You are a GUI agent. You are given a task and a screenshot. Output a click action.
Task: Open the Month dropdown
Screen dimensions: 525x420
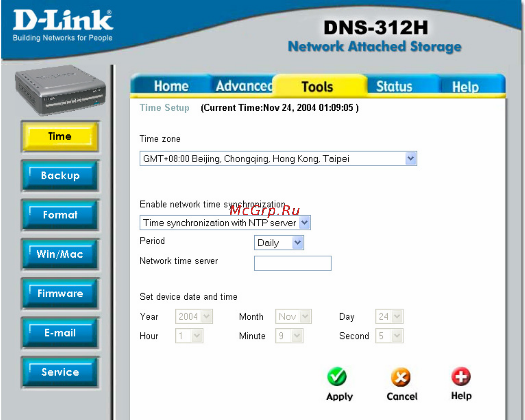click(293, 316)
